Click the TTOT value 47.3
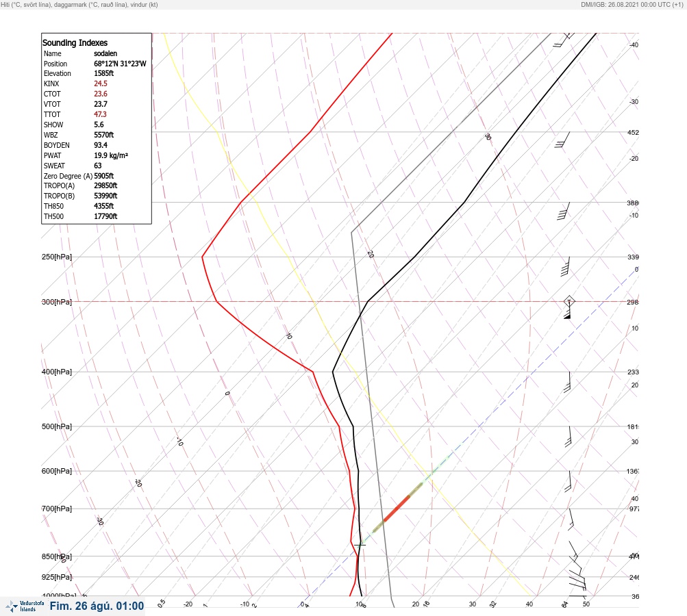 pos(100,114)
